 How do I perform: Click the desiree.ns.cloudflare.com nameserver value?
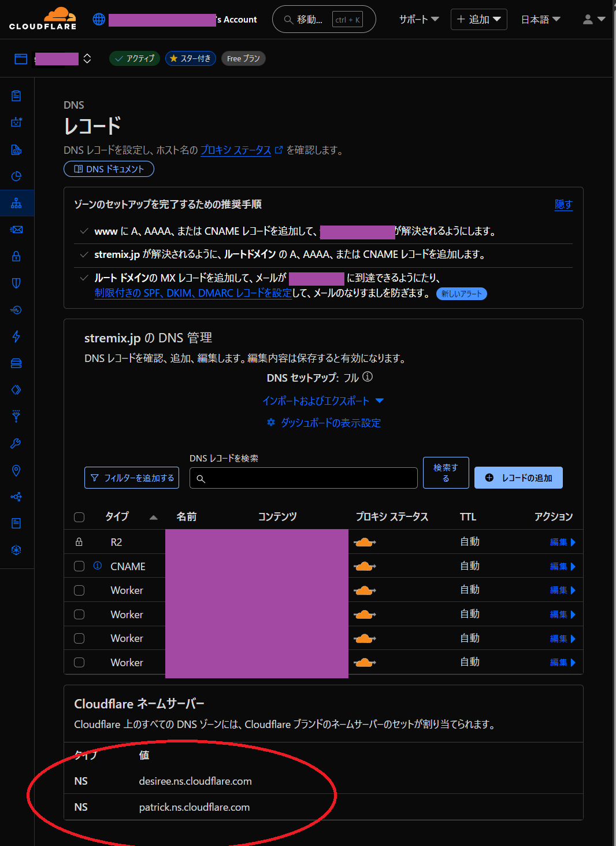click(195, 781)
